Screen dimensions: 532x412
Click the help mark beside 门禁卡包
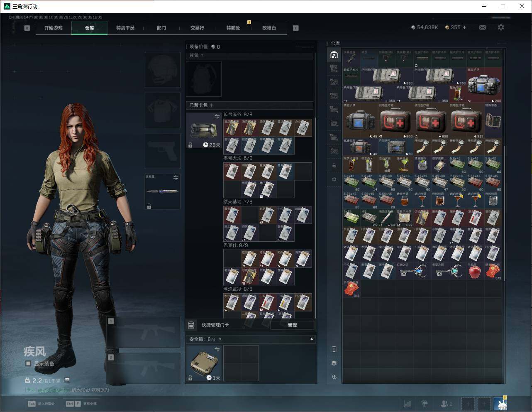pyautogui.click(x=211, y=105)
